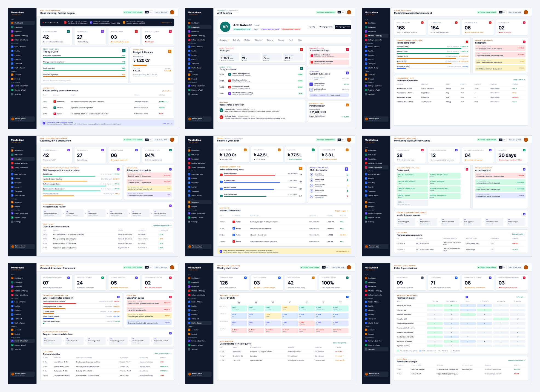This screenshot has height=392, width=540.
Task: Toggle EN/BN language on Monitoring wall screen
Action: 502,140
